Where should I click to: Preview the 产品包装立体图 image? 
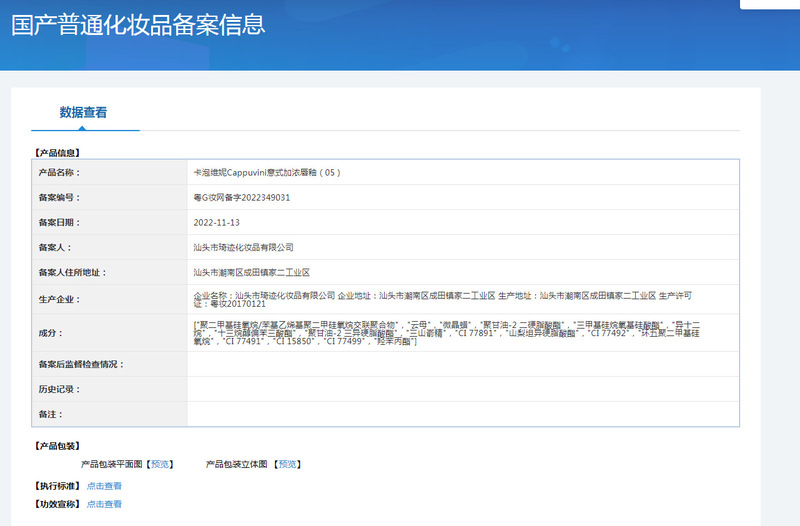pos(287,464)
